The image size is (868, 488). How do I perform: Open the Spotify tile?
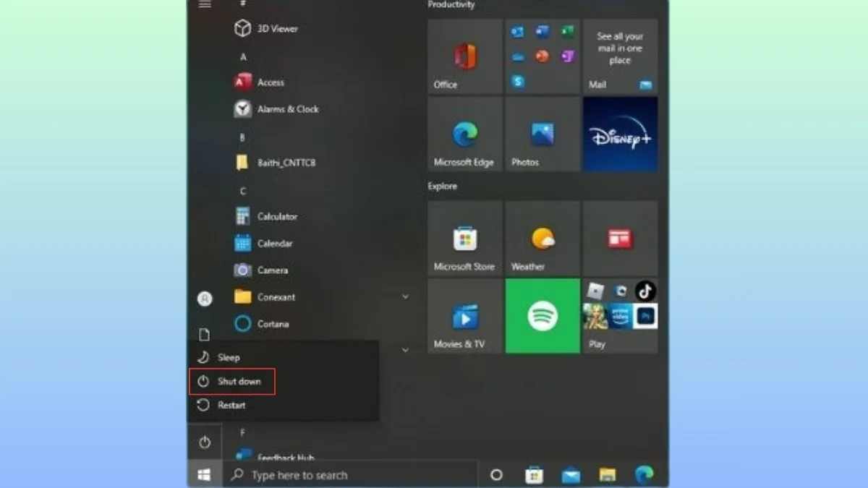(542, 317)
